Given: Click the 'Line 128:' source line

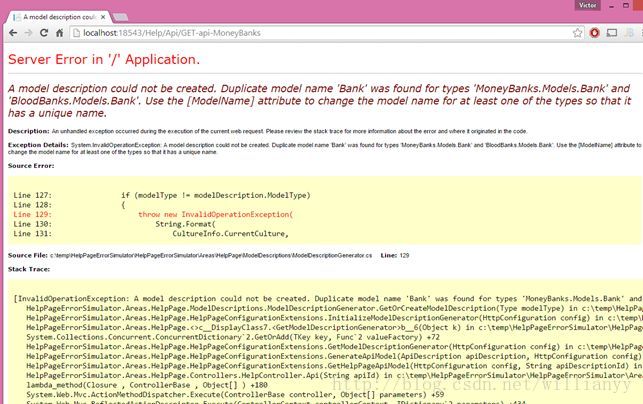Looking at the screenshot, I should [x=69, y=205].
